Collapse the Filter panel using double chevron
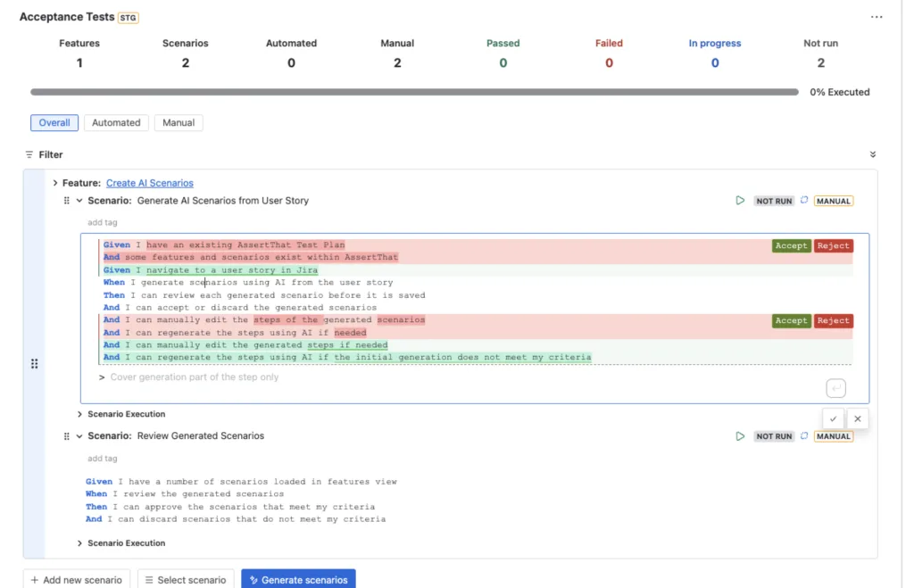The width and height of the screenshot is (914, 588). coord(872,153)
